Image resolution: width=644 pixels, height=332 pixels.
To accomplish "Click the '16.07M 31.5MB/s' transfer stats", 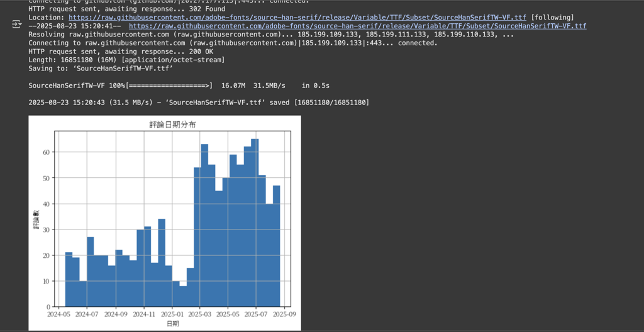I will 253,86.
